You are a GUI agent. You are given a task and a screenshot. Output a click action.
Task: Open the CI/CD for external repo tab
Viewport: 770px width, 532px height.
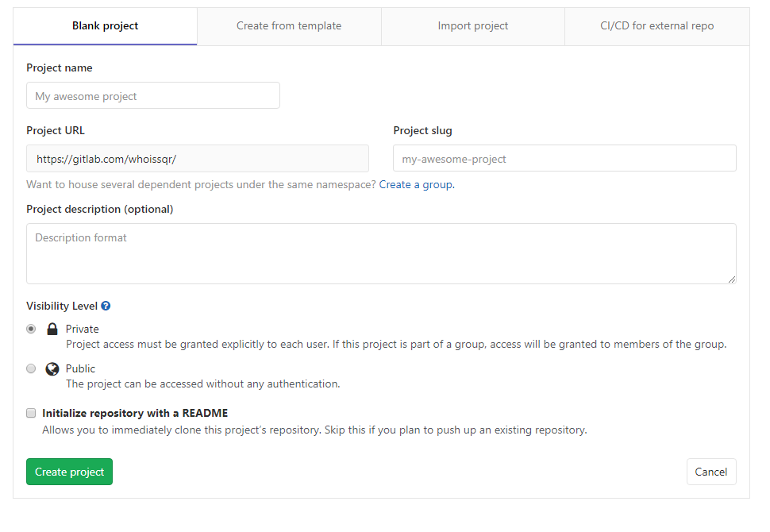coord(657,26)
